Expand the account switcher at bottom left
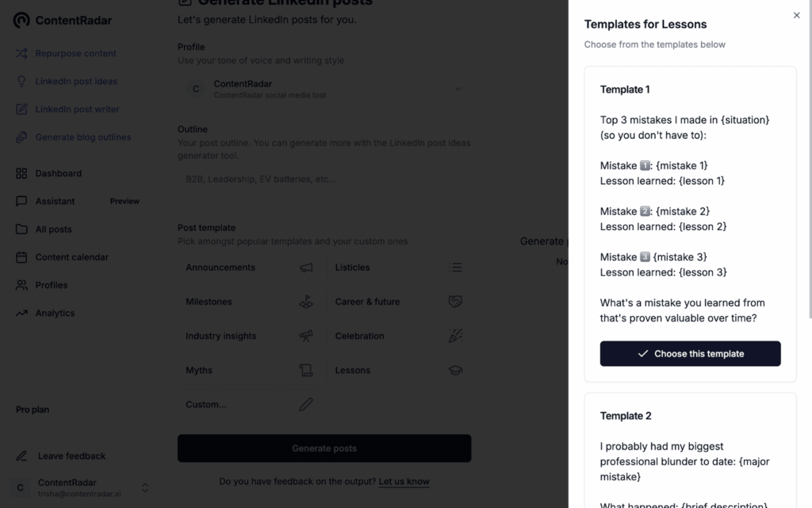812x508 pixels. (x=145, y=487)
